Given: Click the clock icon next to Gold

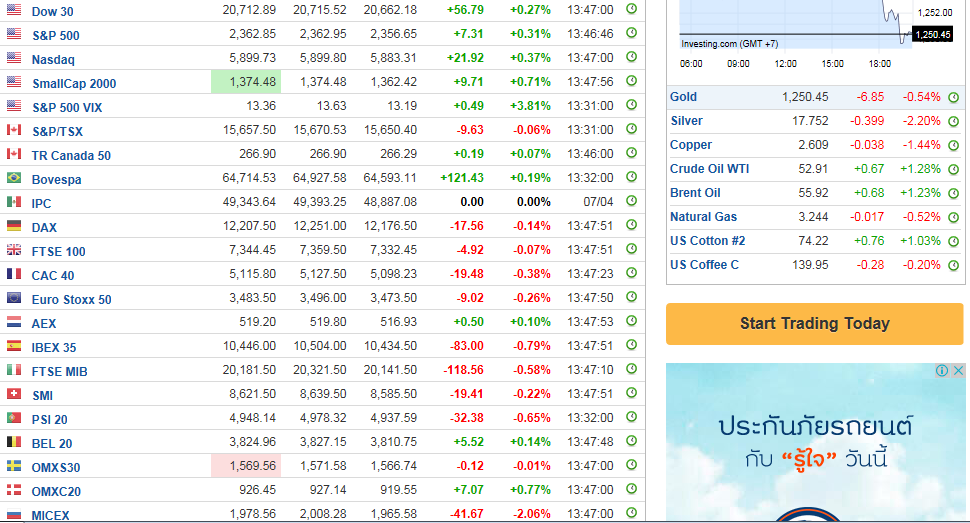Looking at the screenshot, I should click(953, 97).
